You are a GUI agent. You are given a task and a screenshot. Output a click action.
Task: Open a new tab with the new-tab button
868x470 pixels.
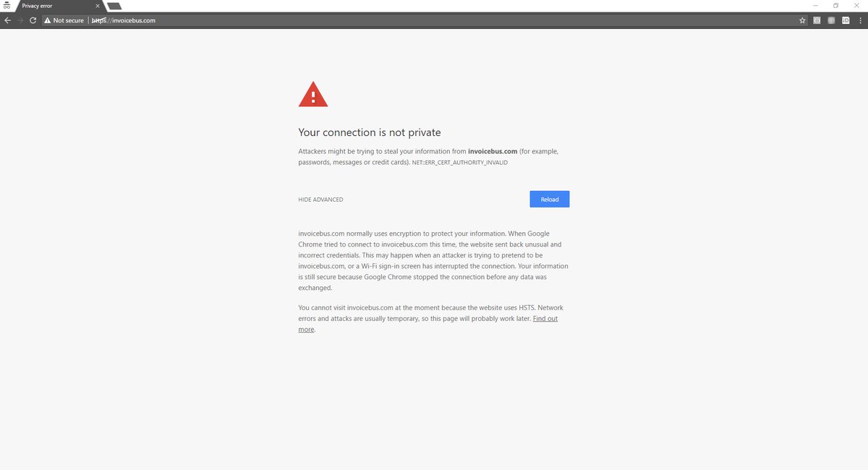[114, 7]
